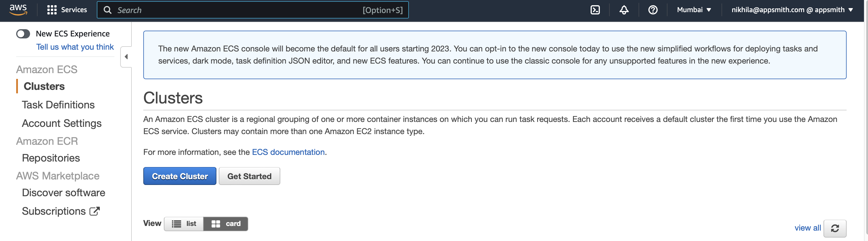Collapse the left navigation panel
Image resolution: width=868 pixels, height=241 pixels.
point(126,57)
